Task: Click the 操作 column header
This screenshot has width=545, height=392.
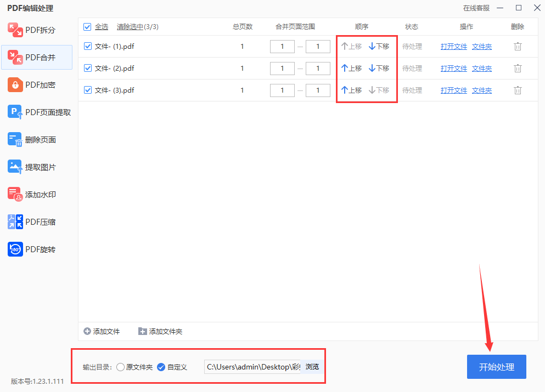Action: click(466, 27)
